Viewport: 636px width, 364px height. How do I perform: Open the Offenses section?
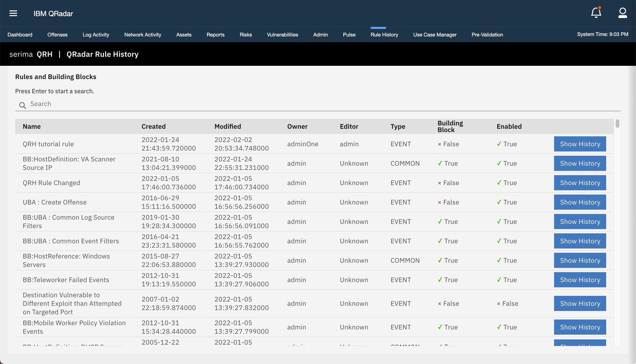(x=57, y=35)
